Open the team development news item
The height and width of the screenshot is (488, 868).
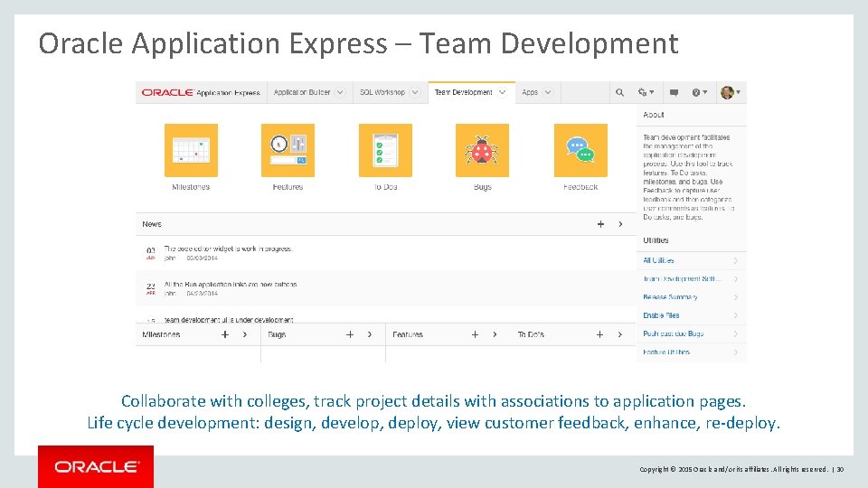[229, 320]
